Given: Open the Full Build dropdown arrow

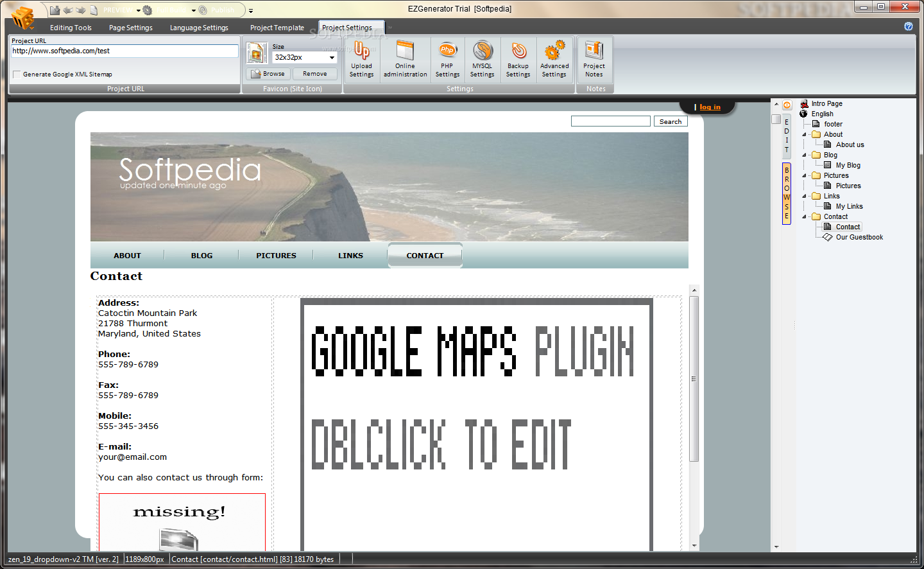Looking at the screenshot, I should pos(194,10).
